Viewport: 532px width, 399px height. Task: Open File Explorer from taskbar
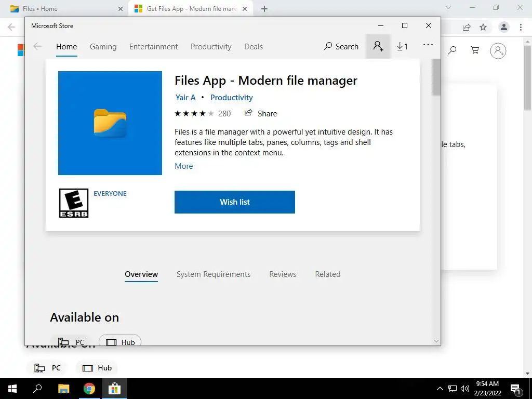(x=63, y=389)
